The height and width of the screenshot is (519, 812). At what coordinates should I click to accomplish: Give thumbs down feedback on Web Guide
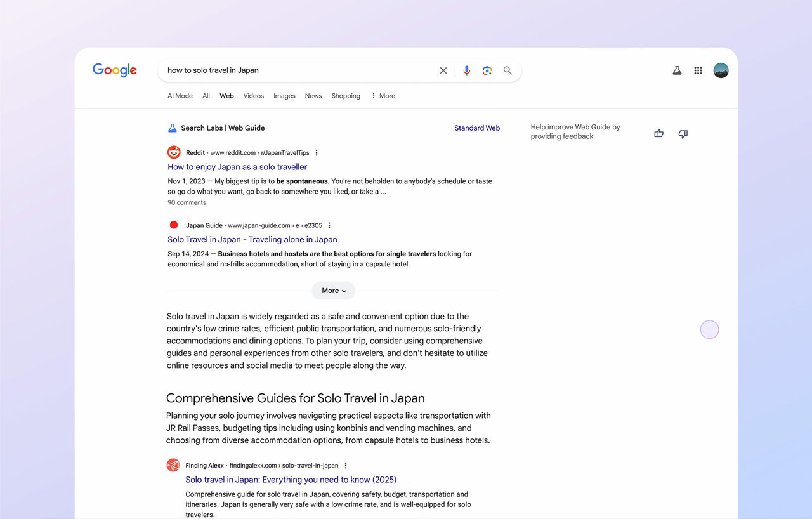coord(683,133)
